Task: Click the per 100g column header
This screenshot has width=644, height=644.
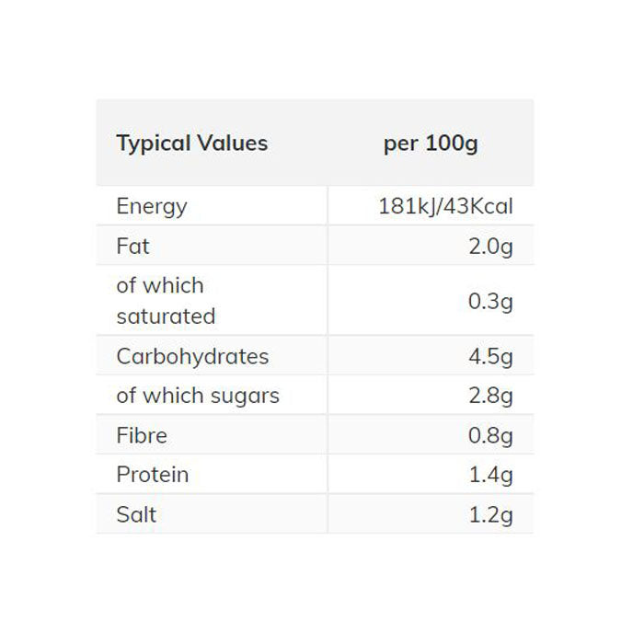Action: 431,144
